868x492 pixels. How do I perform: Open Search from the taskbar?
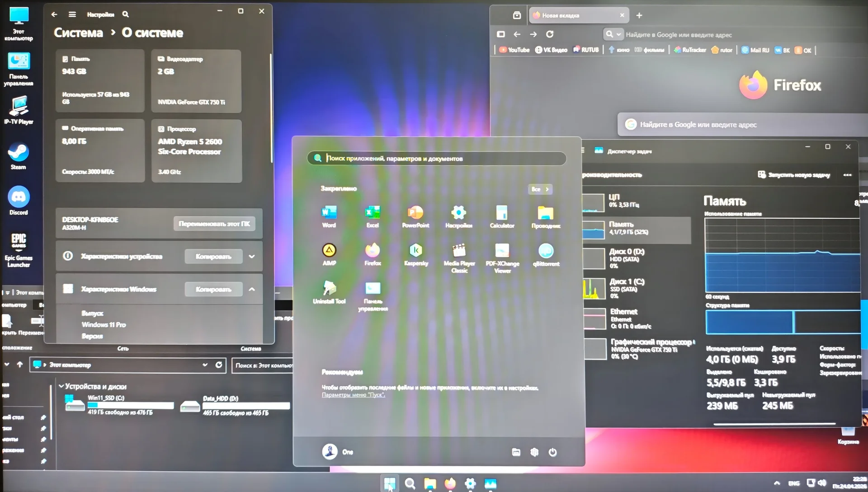(410, 483)
